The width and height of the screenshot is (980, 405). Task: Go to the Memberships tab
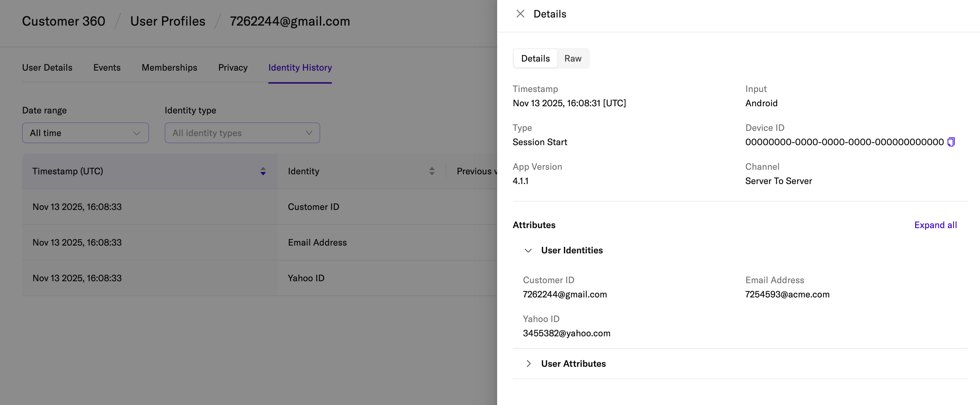[x=169, y=68]
